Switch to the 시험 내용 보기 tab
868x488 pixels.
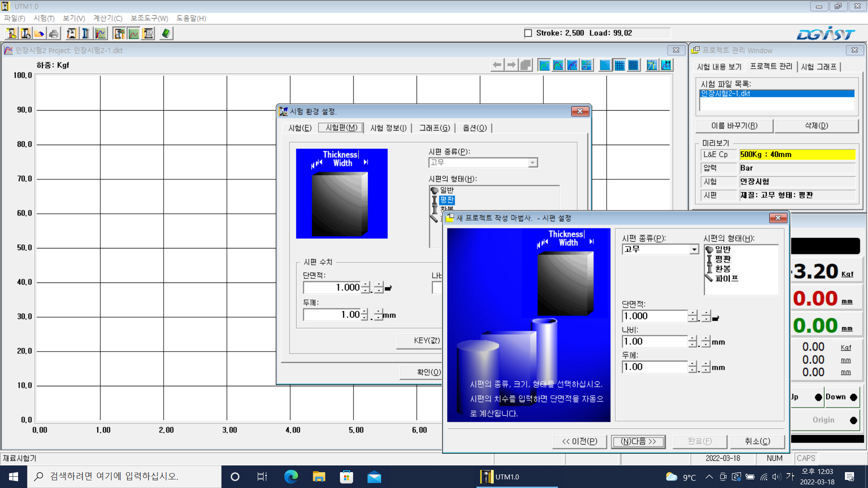pyautogui.click(x=719, y=67)
